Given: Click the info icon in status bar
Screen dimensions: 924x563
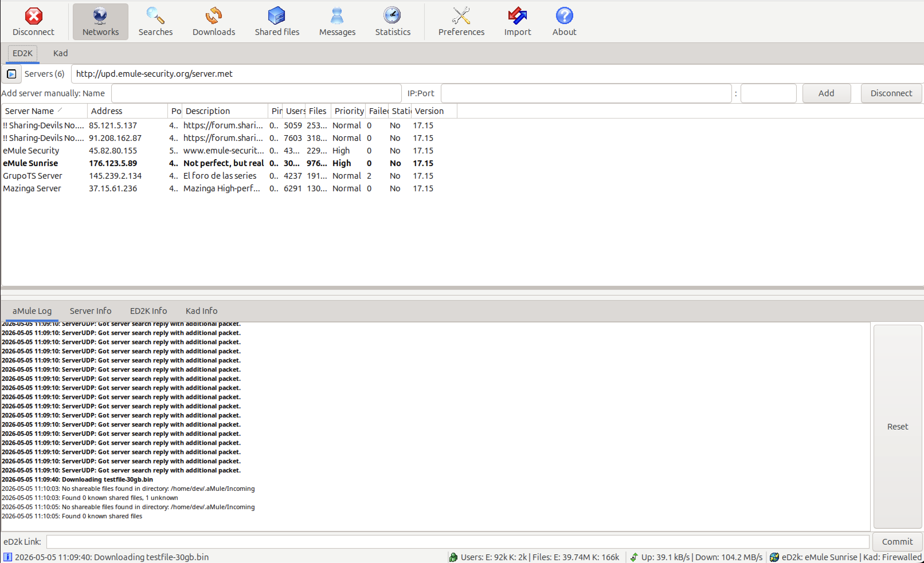Looking at the screenshot, I should [x=7, y=557].
